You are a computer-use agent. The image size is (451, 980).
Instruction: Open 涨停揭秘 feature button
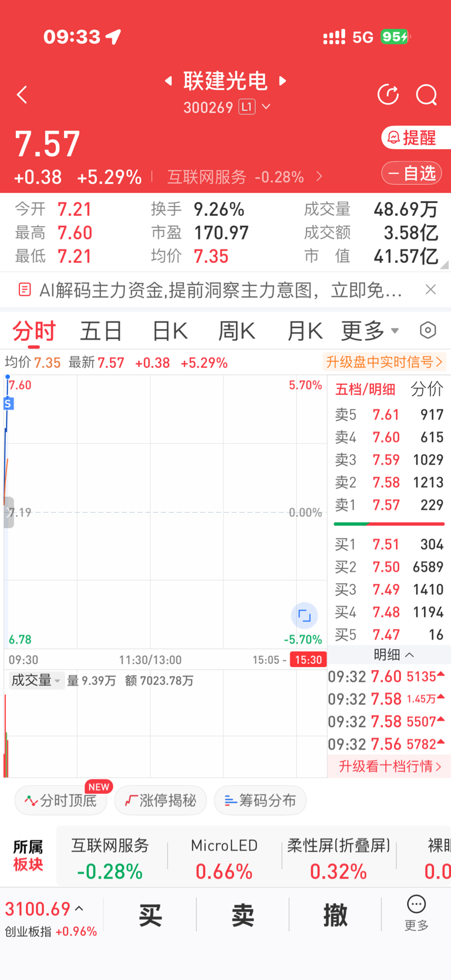(160, 800)
